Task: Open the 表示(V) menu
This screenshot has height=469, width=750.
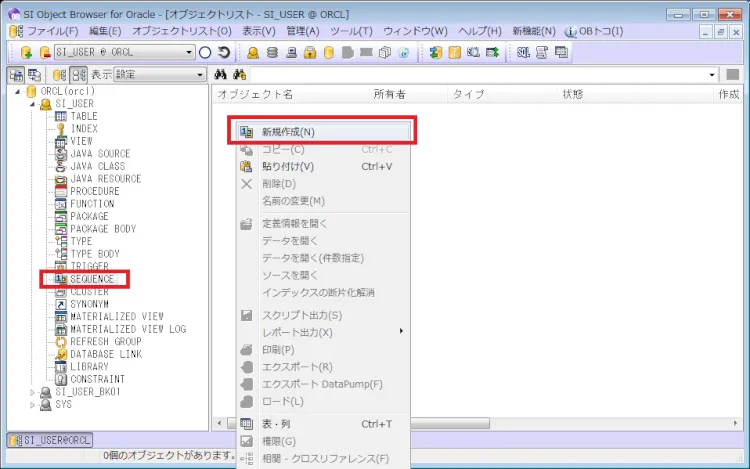Action: click(x=259, y=32)
